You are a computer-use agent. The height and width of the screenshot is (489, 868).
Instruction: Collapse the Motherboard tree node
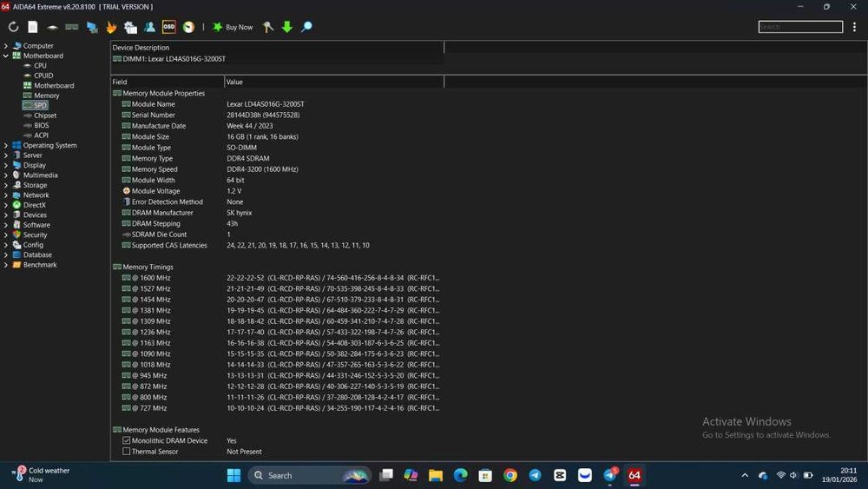[x=6, y=56]
